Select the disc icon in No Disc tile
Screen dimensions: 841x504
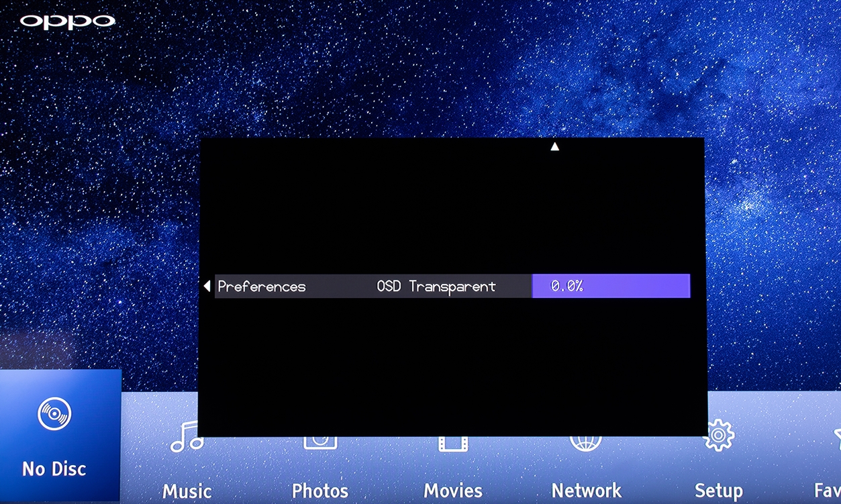[x=54, y=414]
